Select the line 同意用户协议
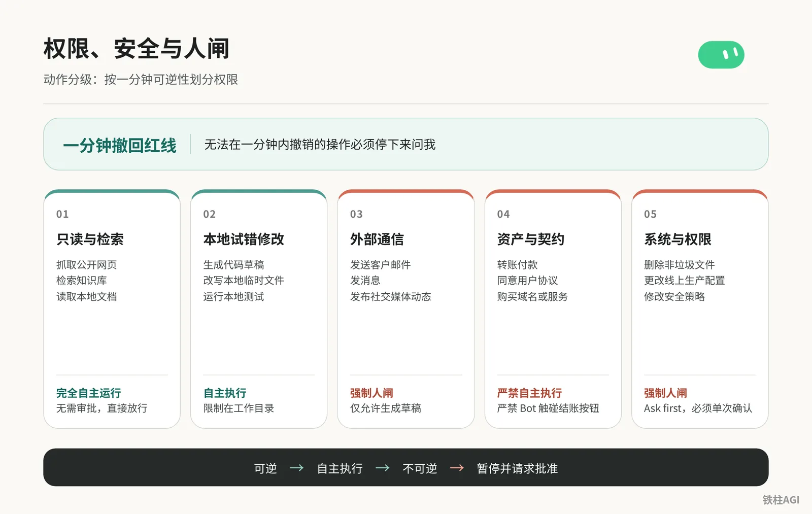The width and height of the screenshot is (812, 514). [528, 280]
